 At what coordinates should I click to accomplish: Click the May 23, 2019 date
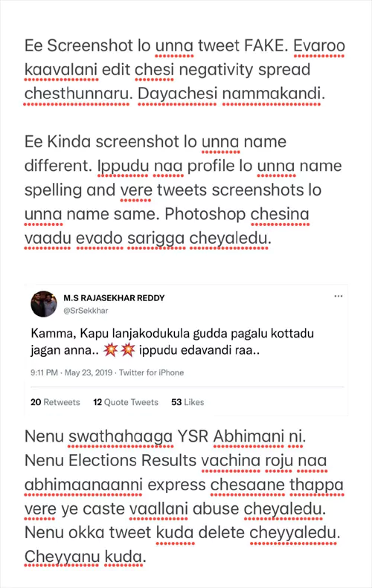89,372
